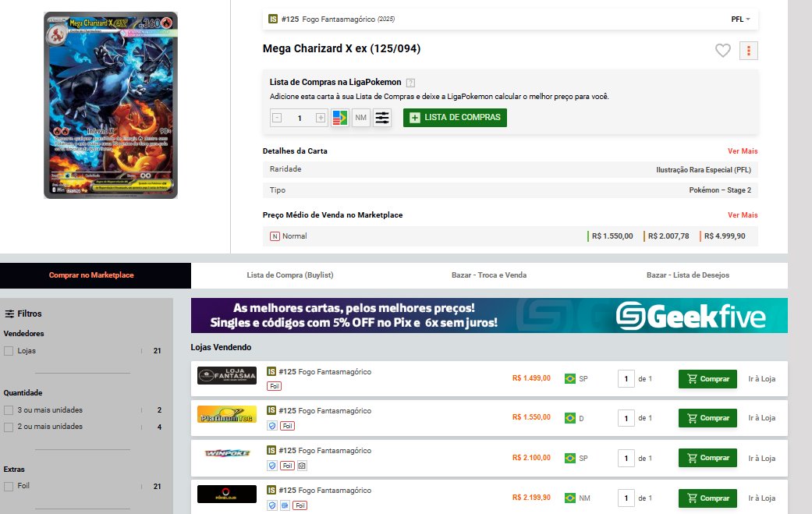The image size is (812, 514).
Task: Open the Bazar - Troca e Venda tab
Action: (489, 275)
